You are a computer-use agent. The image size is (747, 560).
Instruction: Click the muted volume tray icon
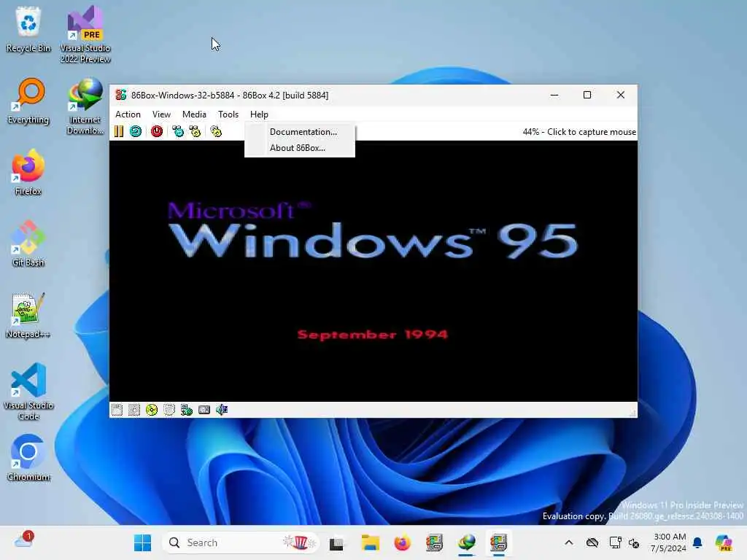pos(634,542)
